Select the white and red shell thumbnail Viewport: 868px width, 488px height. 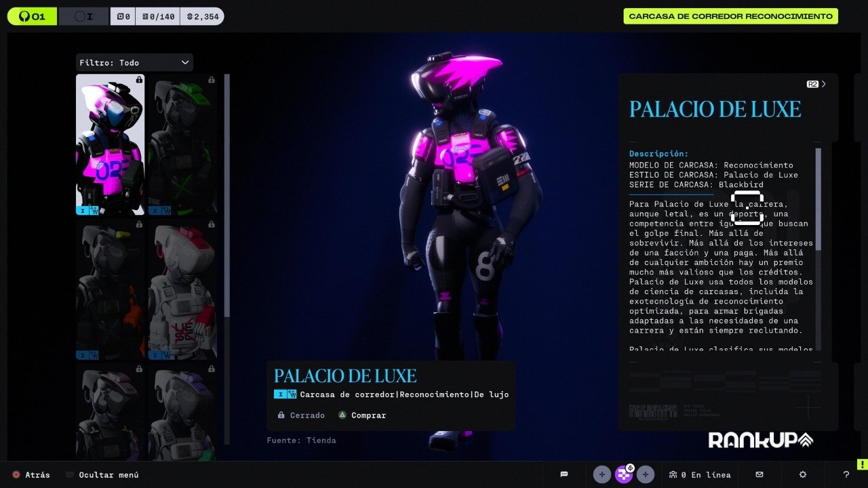coord(183,291)
